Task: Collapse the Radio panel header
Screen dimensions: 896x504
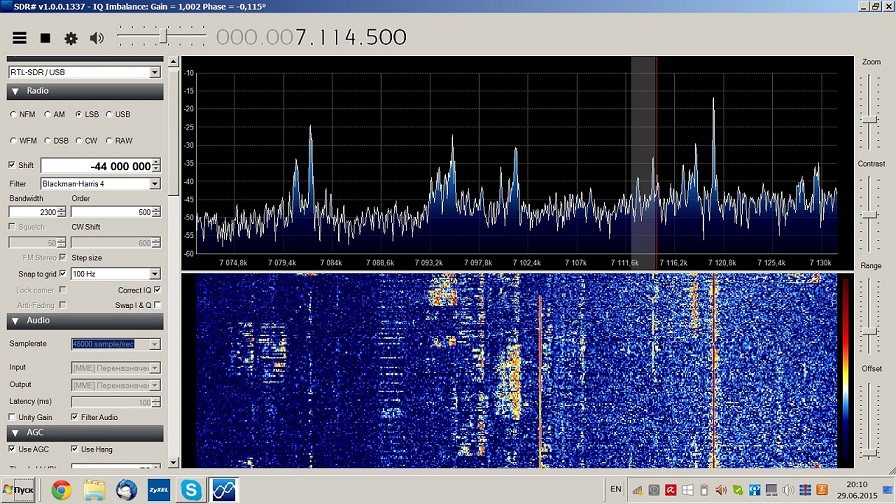Action: tap(85, 91)
